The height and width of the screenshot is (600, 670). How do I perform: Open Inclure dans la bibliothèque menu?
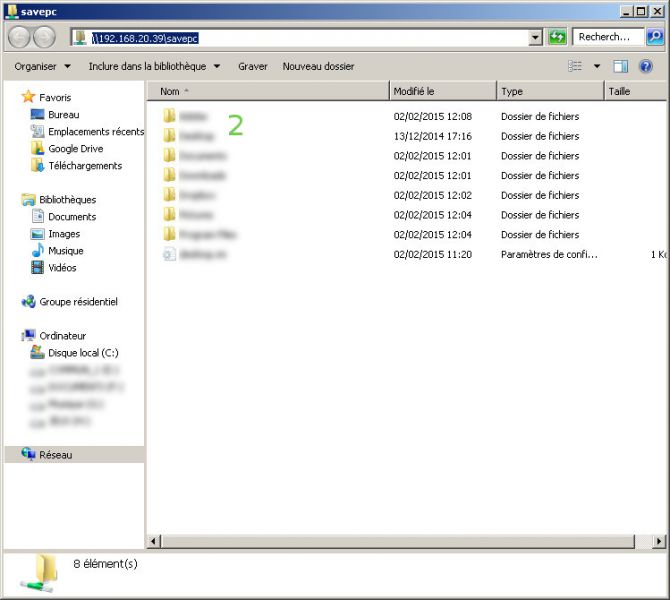point(154,67)
